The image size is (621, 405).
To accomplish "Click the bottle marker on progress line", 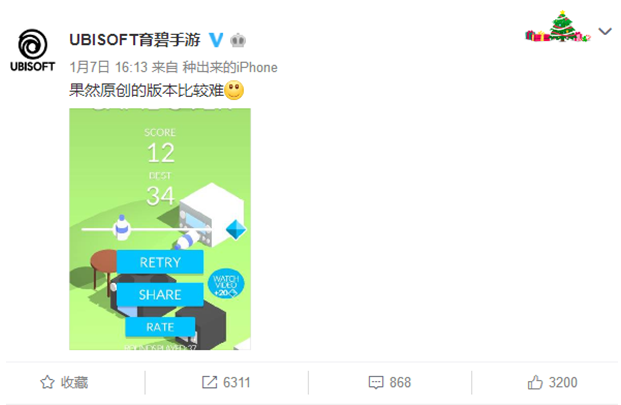I will pyautogui.click(x=122, y=228).
